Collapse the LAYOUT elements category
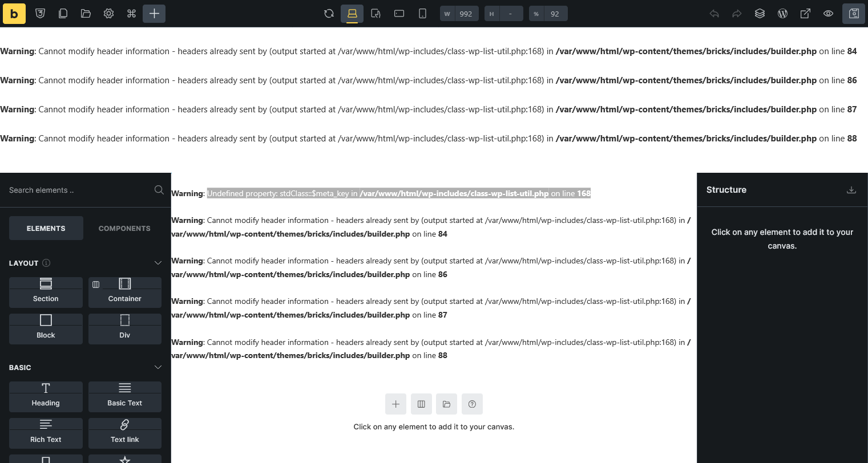868x463 pixels. 158,263
